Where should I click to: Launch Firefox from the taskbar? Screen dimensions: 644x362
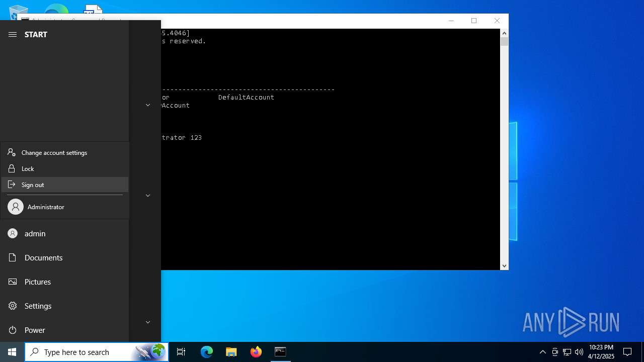tap(256, 352)
